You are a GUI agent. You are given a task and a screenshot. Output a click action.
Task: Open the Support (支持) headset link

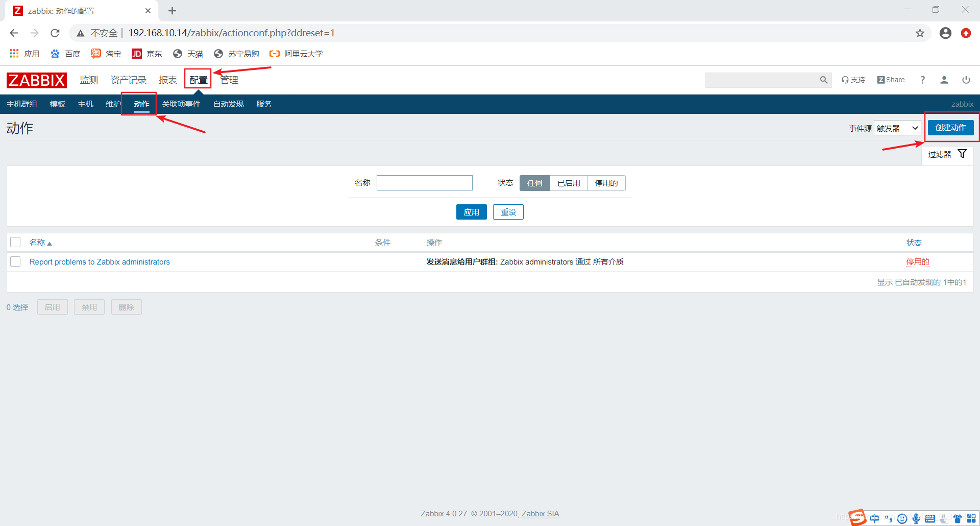coord(853,80)
